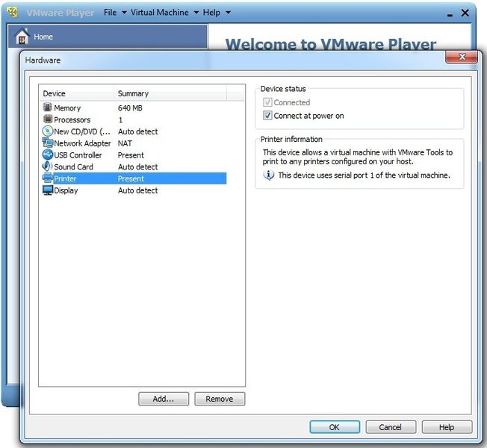
Task: Open the File menu dropdown arrow
Action: click(x=124, y=13)
